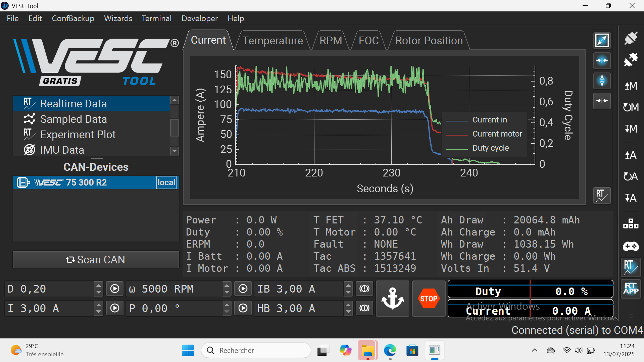Open the gamepad keyboard control icon
Screen dimensions: 644x362
pos(631,247)
